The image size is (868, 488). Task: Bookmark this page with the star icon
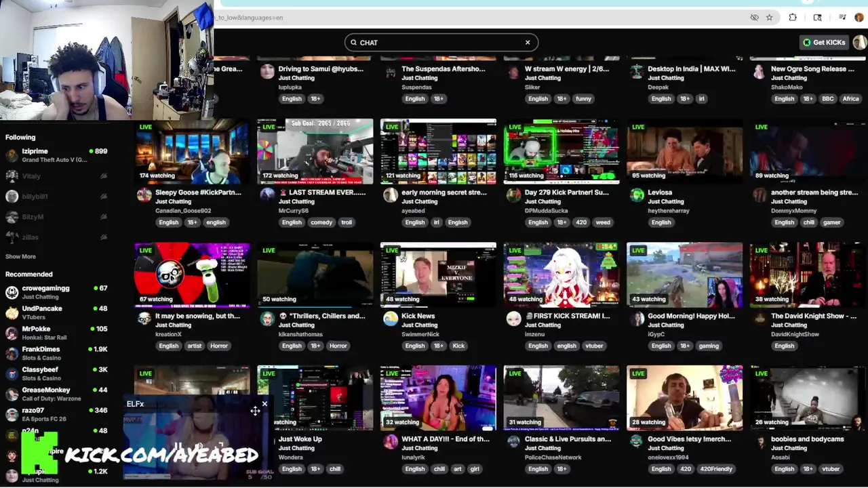769,18
